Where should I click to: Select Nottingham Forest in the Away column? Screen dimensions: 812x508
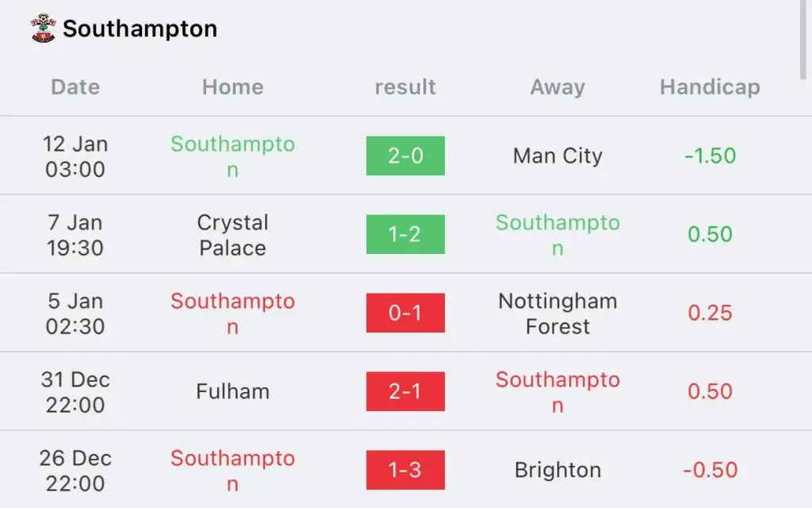click(557, 314)
